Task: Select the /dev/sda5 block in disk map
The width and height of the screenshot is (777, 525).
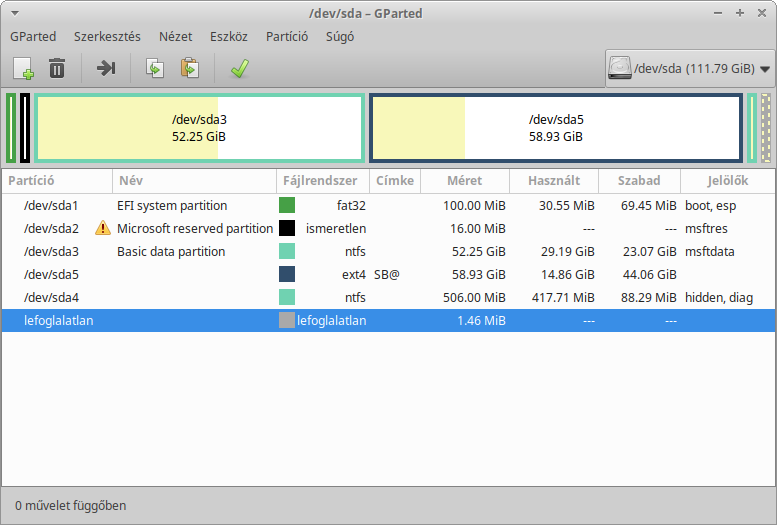Action: coord(555,128)
